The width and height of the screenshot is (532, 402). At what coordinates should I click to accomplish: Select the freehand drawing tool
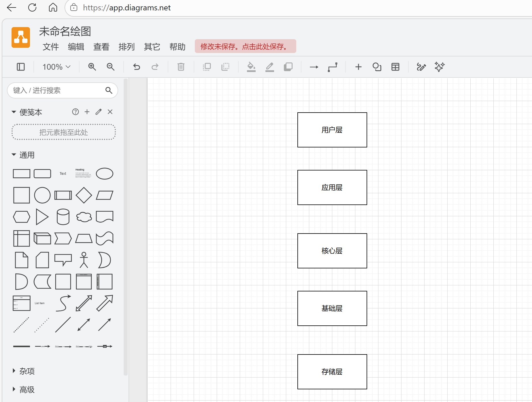click(x=421, y=67)
